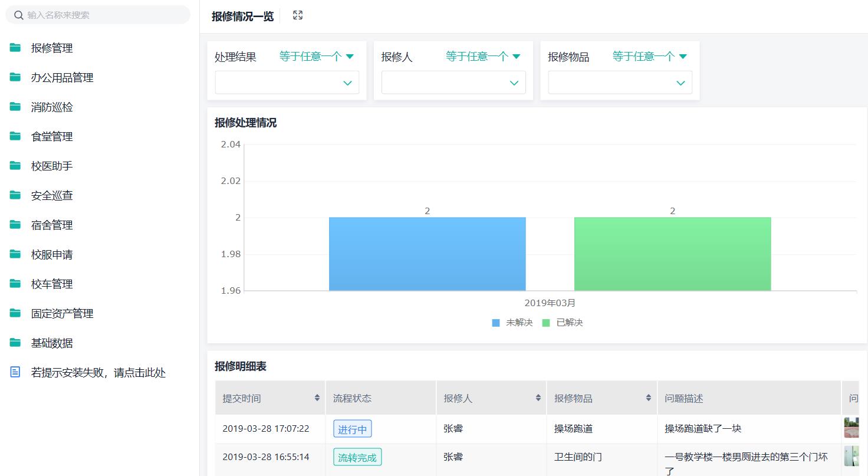Image resolution: width=868 pixels, height=476 pixels.
Task: Click the 进行中 status tag
Action: click(352, 429)
